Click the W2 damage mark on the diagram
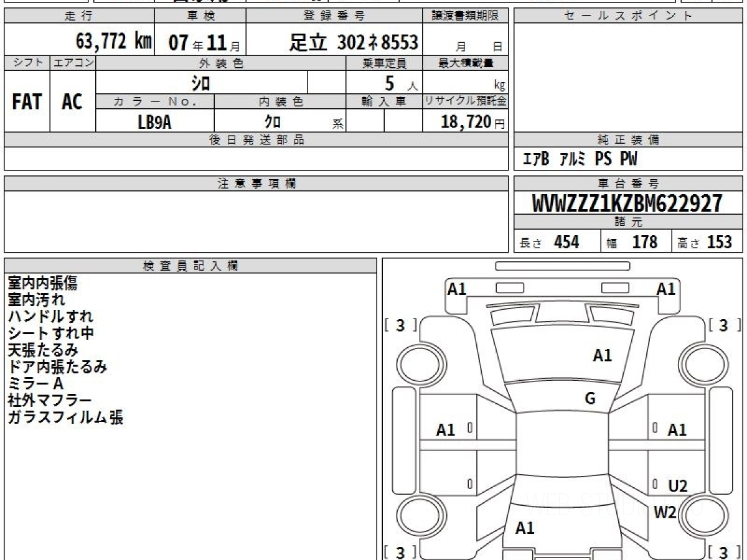Screen dimensions: 747x560 pyautogui.click(x=665, y=513)
